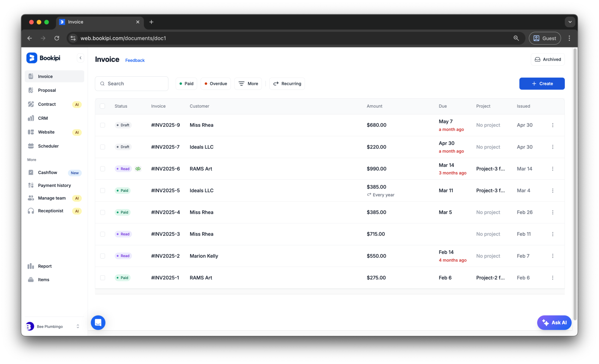Image resolution: width=599 pixels, height=364 pixels.
Task: Open the Report chart icon
Action: [31, 266]
